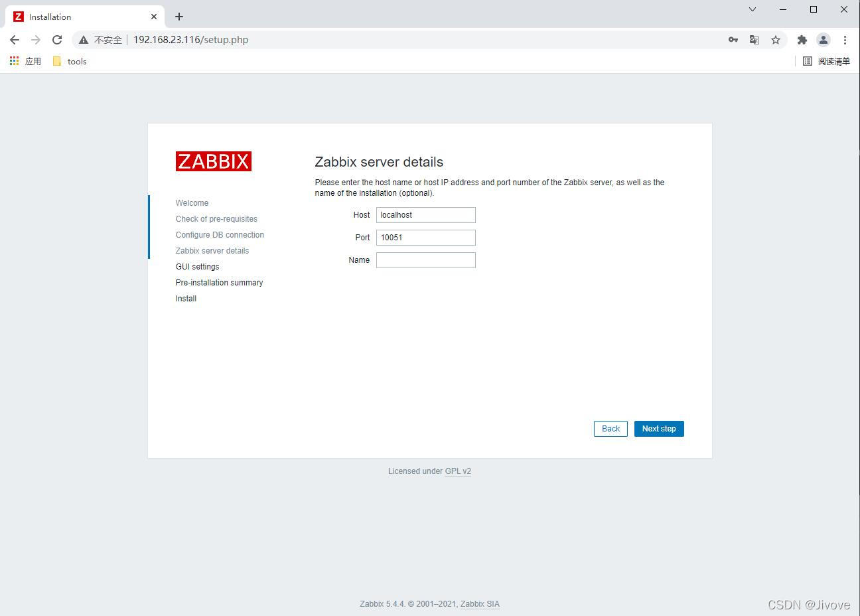
Task: Select the Install step
Action: [x=186, y=299]
